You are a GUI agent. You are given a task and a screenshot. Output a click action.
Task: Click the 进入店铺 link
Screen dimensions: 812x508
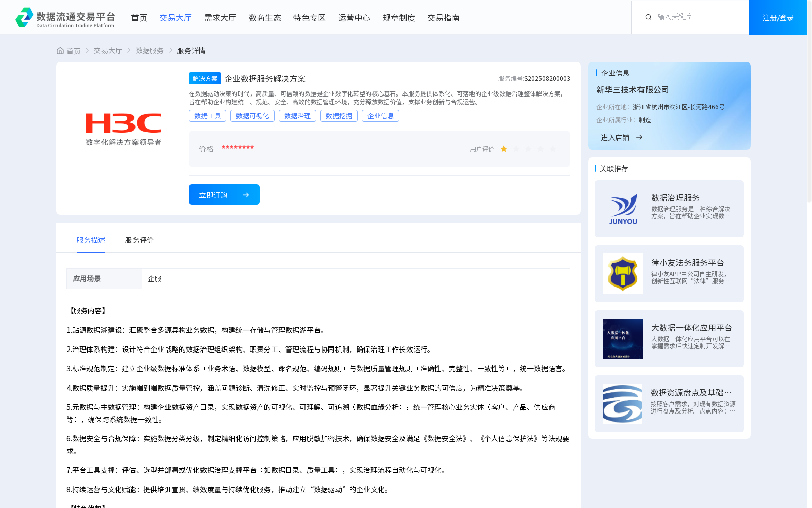tap(615, 138)
